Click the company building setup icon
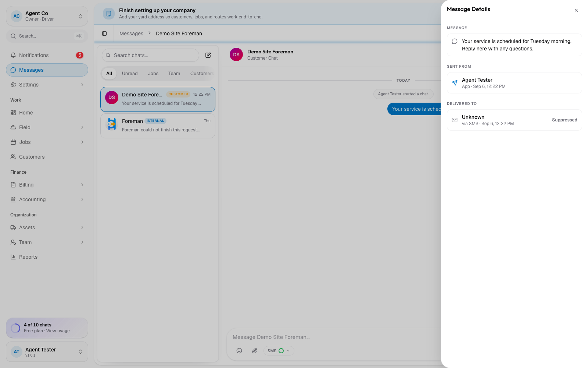This screenshot has width=588, height=368. coord(108,14)
